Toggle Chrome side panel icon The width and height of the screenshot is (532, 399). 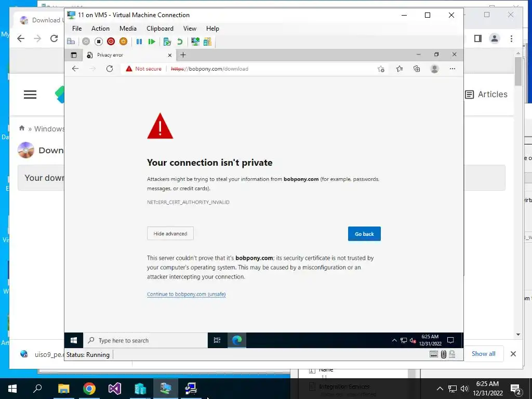[x=478, y=38]
